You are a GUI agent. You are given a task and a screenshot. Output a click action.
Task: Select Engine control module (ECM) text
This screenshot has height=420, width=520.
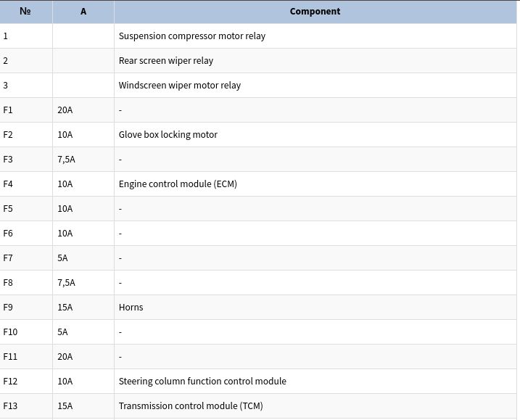[x=178, y=184]
